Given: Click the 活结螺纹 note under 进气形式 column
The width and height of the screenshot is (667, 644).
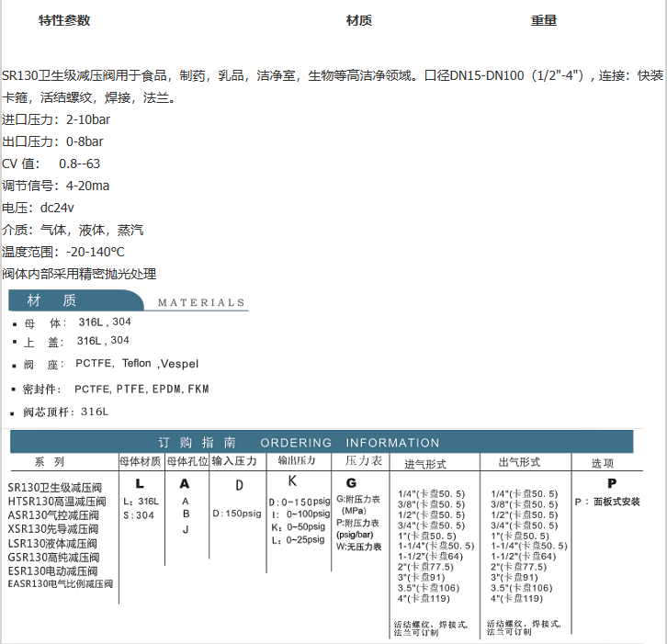Looking at the screenshot, I should [x=431, y=628].
